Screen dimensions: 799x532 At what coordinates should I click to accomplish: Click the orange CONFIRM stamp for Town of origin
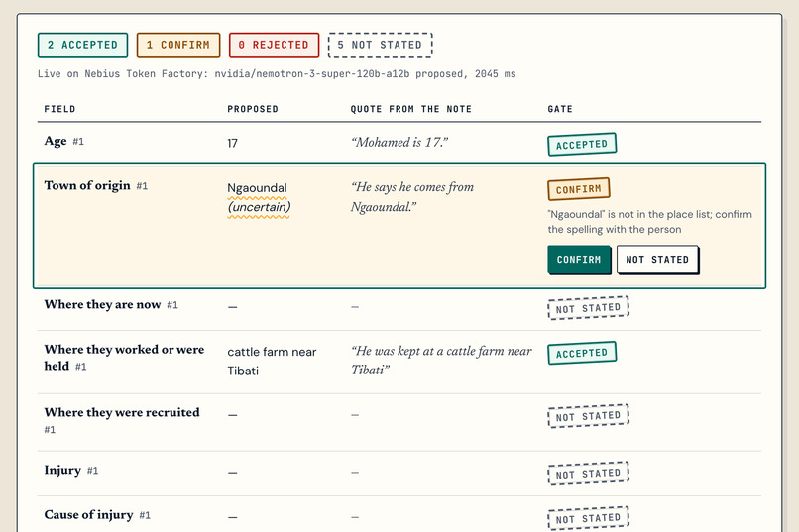(x=579, y=189)
